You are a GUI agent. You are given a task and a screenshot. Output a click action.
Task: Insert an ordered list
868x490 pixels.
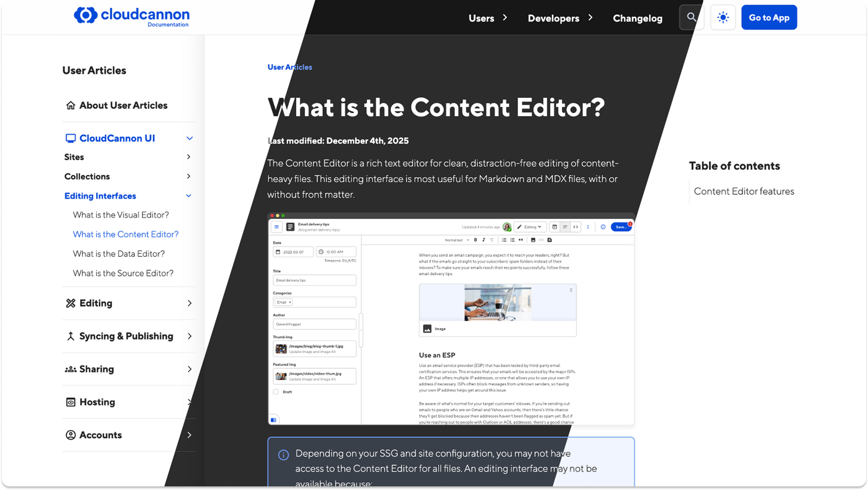[x=504, y=240]
